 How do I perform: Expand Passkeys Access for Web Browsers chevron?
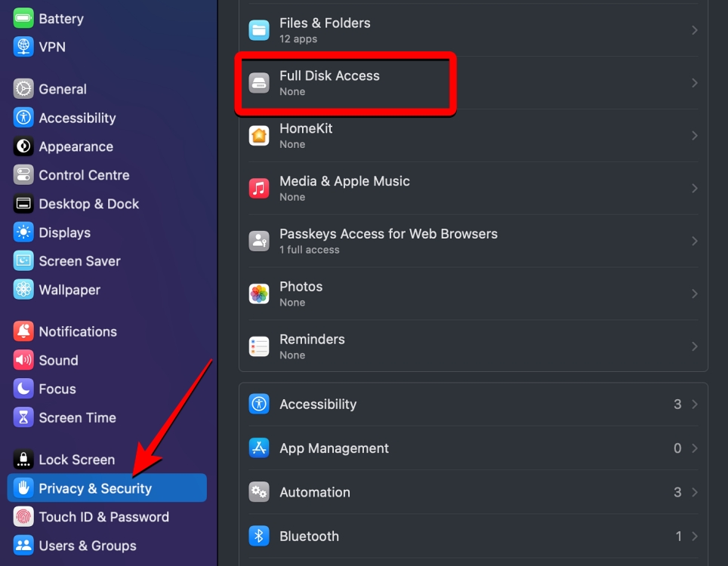point(694,241)
